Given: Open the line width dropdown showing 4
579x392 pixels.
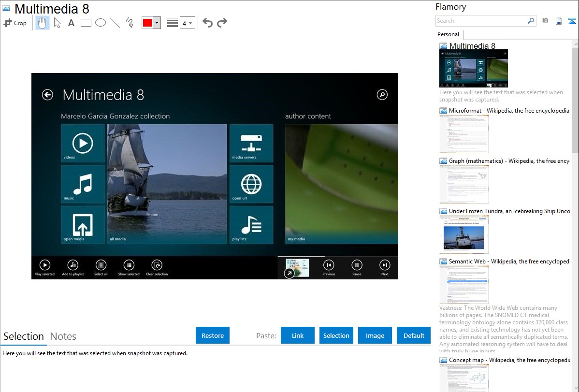Looking at the screenshot, I should [x=188, y=23].
